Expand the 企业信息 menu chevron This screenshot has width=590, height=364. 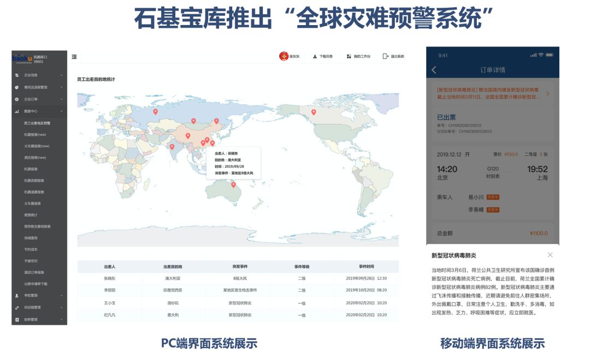tap(61, 75)
